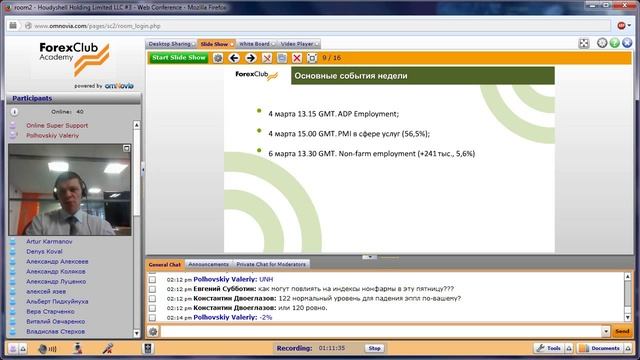Click the Start Slide Show button
Screen dimensions: 640x360
178,58
